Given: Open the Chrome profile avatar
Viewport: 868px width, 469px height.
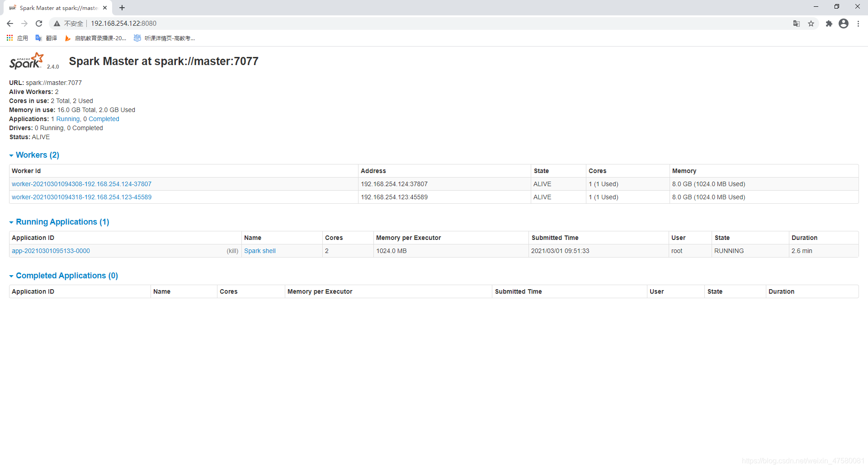Looking at the screenshot, I should pyautogui.click(x=844, y=23).
